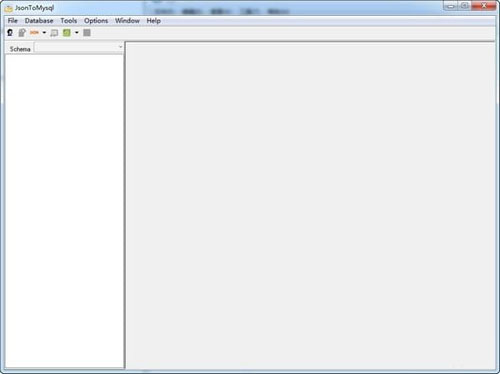Screen dimensions: 500x374
Task: Open the Tools menu
Action: (x=69, y=21)
